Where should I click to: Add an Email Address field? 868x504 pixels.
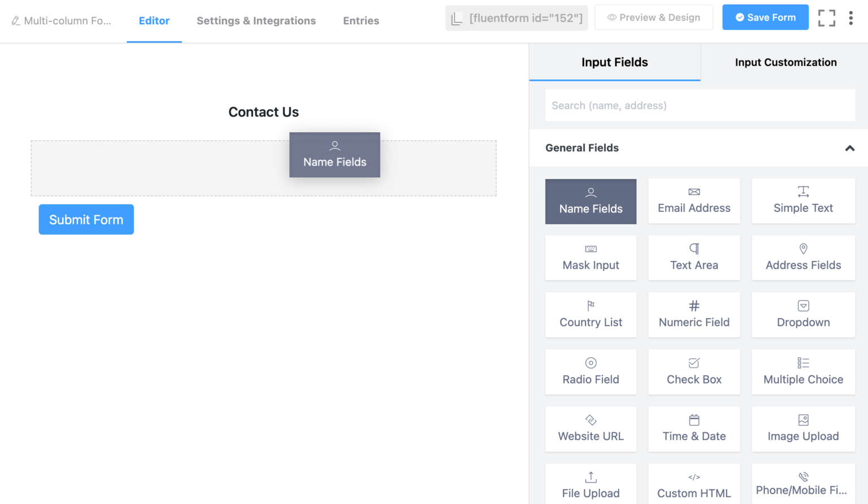click(x=694, y=201)
